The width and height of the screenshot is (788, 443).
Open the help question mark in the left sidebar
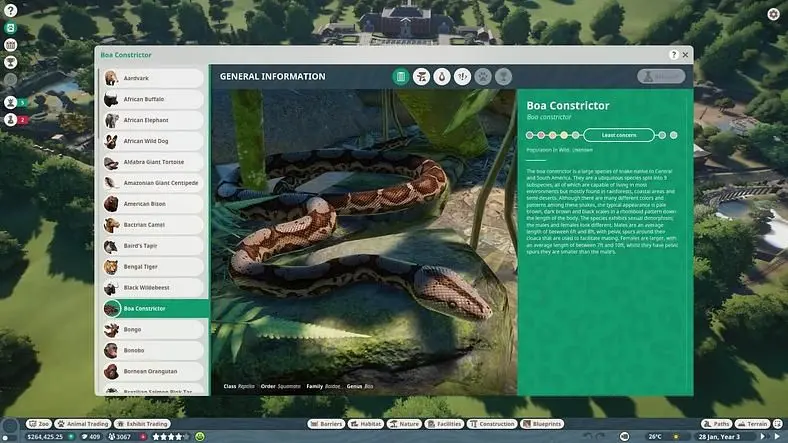pyautogui.click(x=10, y=11)
